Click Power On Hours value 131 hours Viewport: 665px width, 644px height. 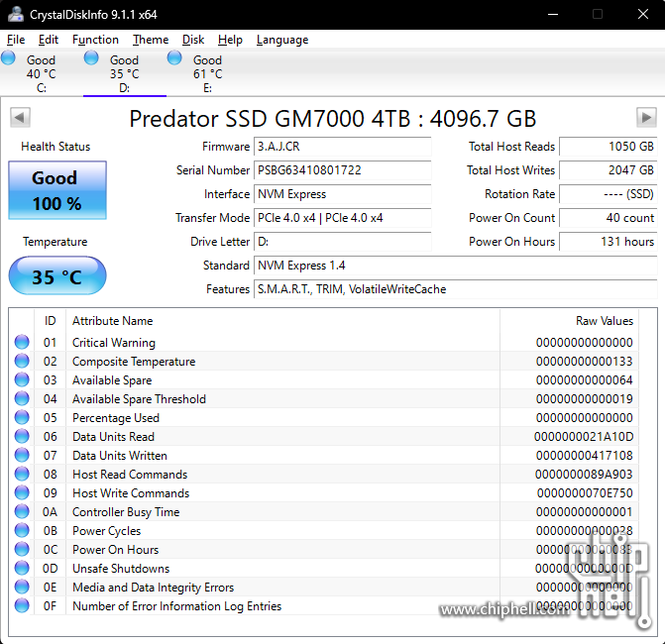tap(609, 242)
